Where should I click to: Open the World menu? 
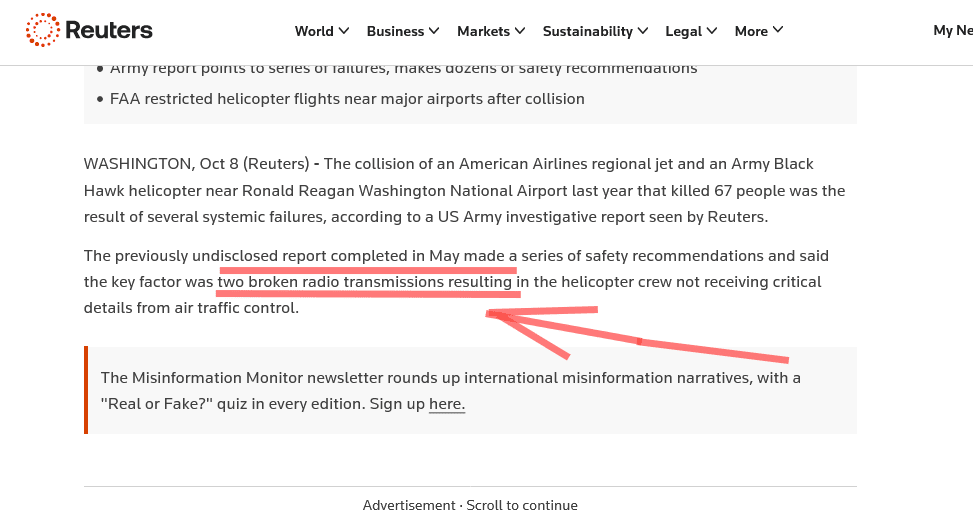pos(314,31)
